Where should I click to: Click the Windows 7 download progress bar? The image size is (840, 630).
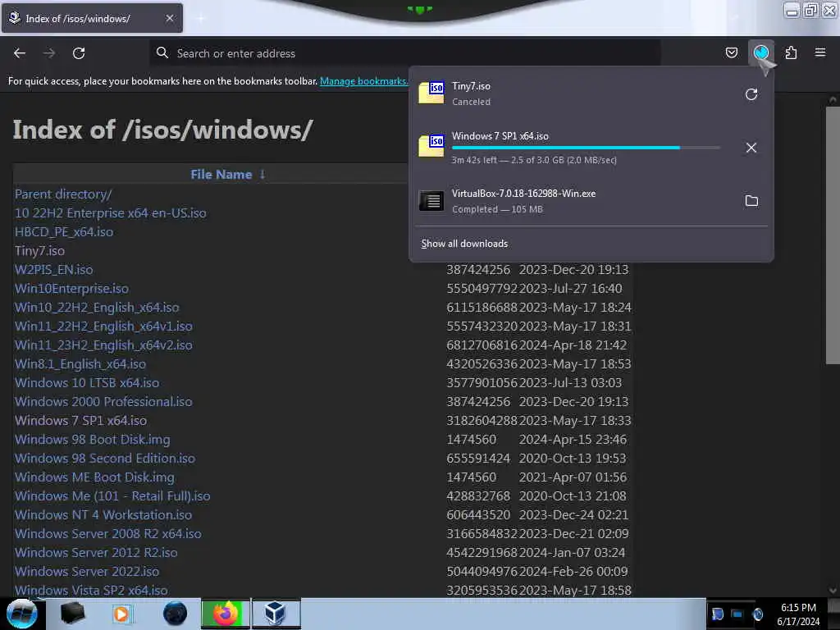tap(586, 148)
